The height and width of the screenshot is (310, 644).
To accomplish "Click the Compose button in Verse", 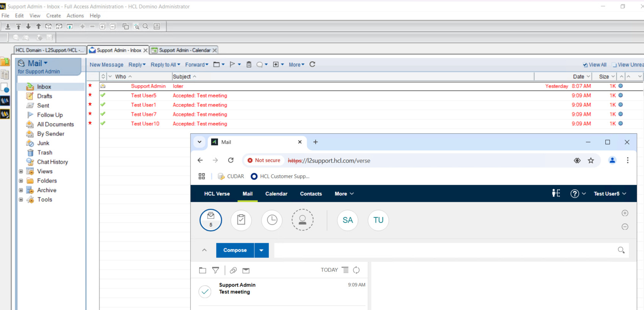I will [235, 250].
